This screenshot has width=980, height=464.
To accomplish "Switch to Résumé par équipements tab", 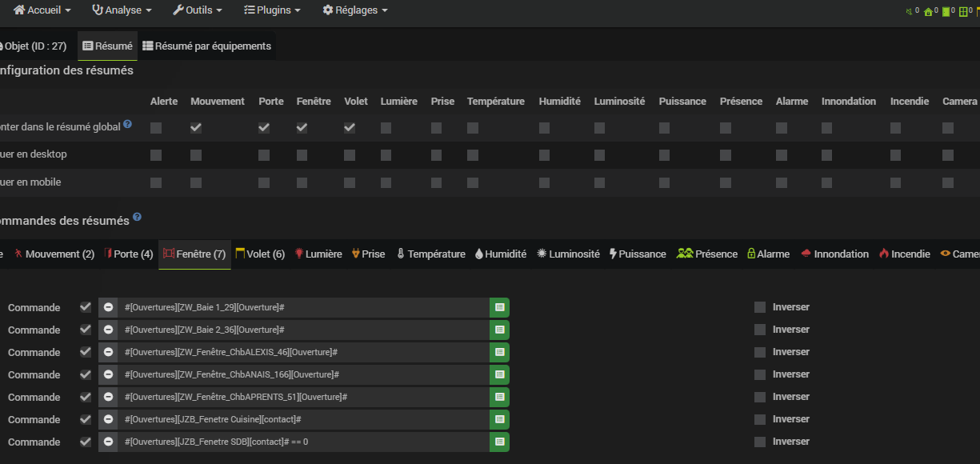I will pyautogui.click(x=207, y=46).
